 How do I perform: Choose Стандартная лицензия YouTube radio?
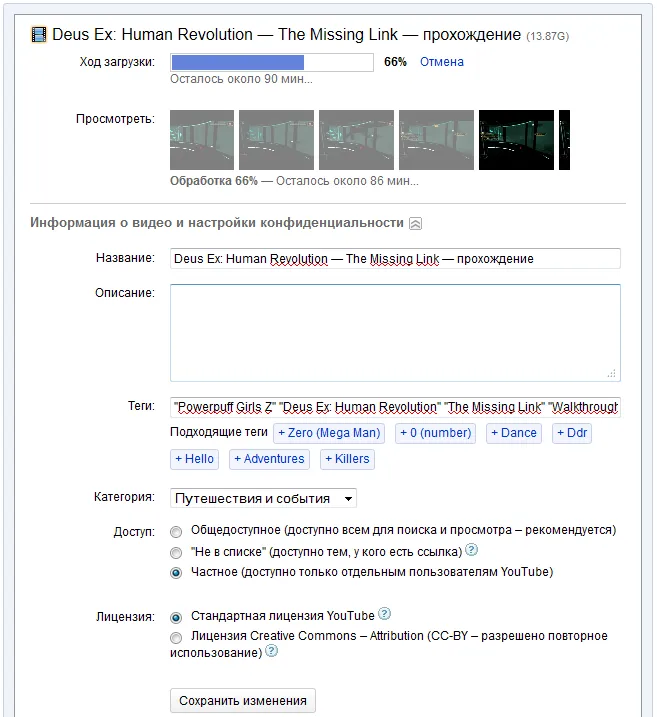click(x=176, y=618)
